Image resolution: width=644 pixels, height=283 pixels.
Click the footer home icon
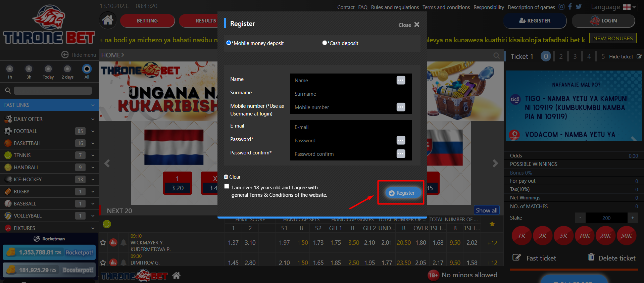tap(177, 276)
